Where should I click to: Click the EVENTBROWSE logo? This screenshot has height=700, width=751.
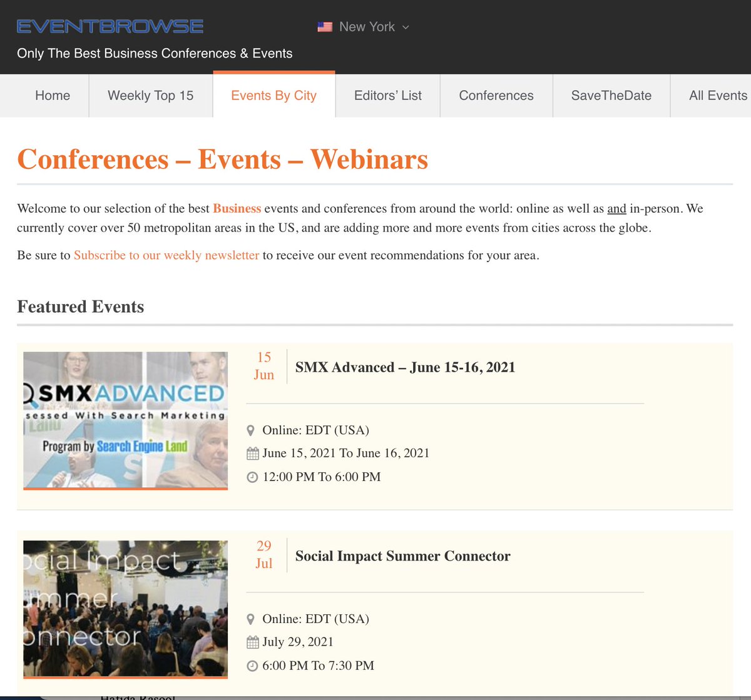110,26
